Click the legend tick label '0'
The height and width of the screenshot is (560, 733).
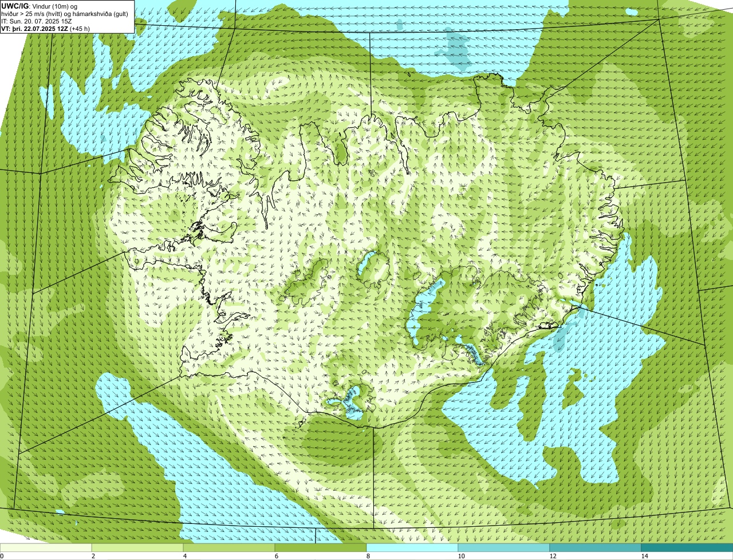coord(2,556)
